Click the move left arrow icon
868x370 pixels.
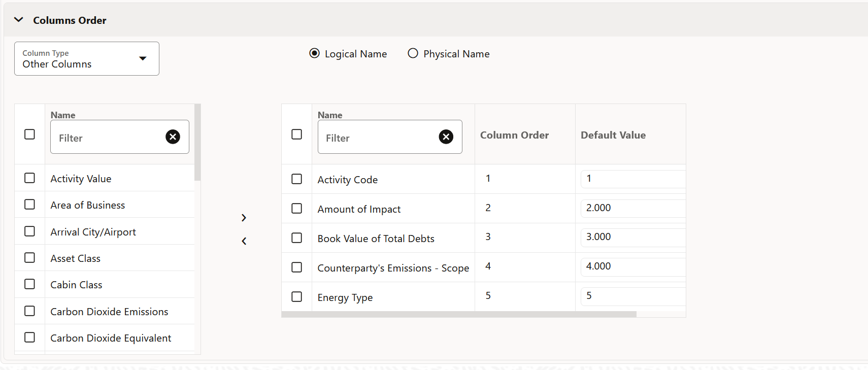point(244,241)
